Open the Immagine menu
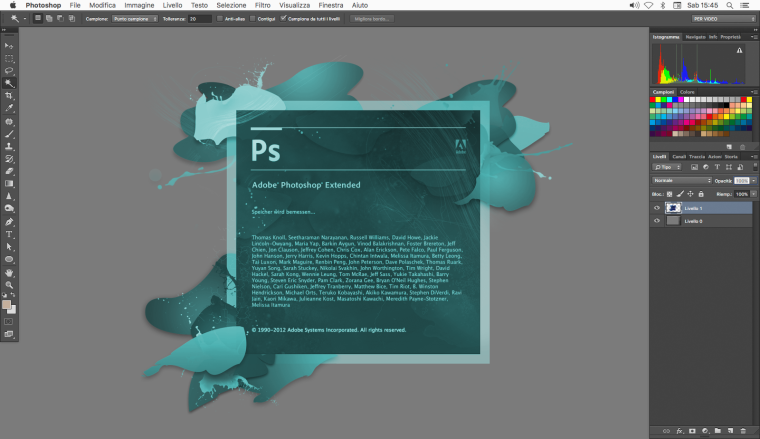The height and width of the screenshot is (439, 760). tap(139, 5)
